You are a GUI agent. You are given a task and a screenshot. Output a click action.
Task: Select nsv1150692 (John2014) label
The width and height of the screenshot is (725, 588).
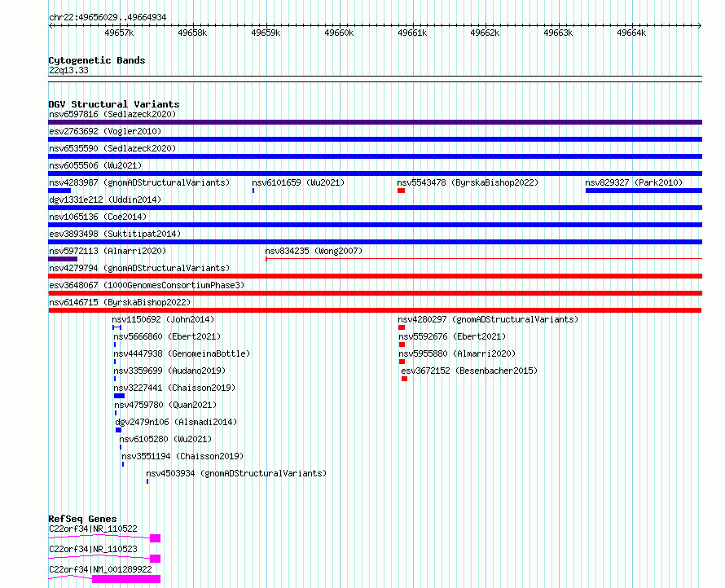pos(163,319)
